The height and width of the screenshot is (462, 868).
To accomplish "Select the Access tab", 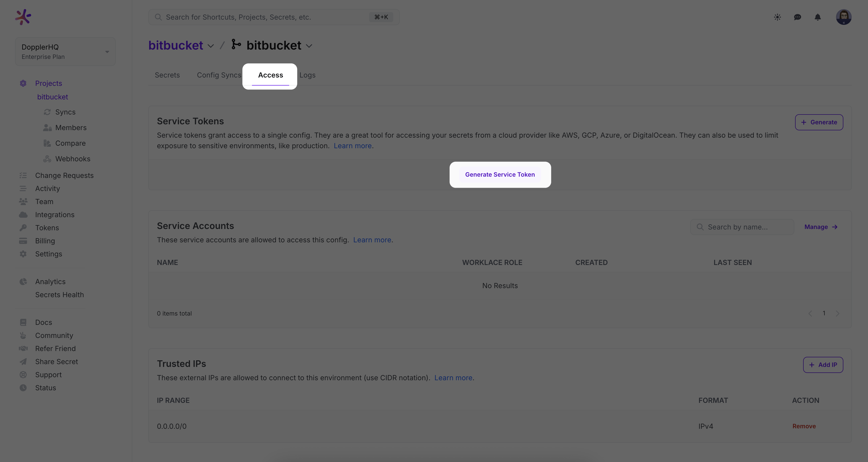I will point(271,75).
